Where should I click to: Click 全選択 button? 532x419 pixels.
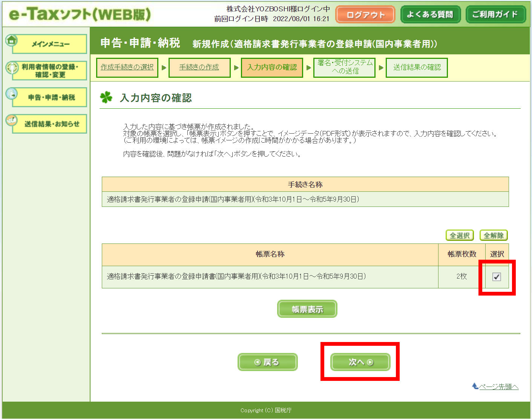(460, 235)
